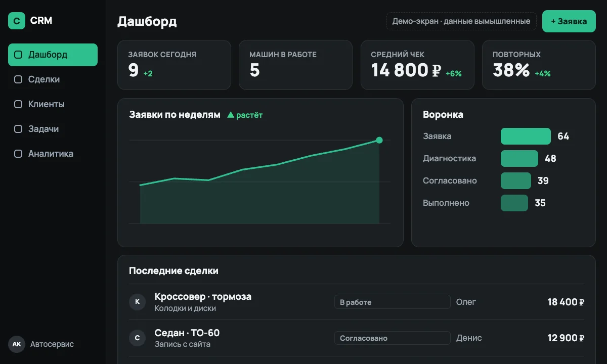This screenshot has width=607, height=364.
Task: Click the Заявки по неделям chart title
Action: 175,115
